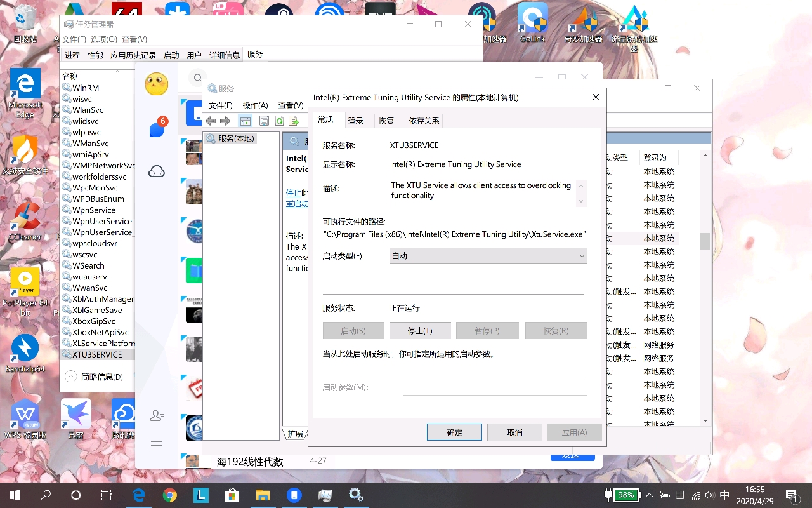
Task: Click the Chrome icon in the taskbar
Action: [x=169, y=495]
